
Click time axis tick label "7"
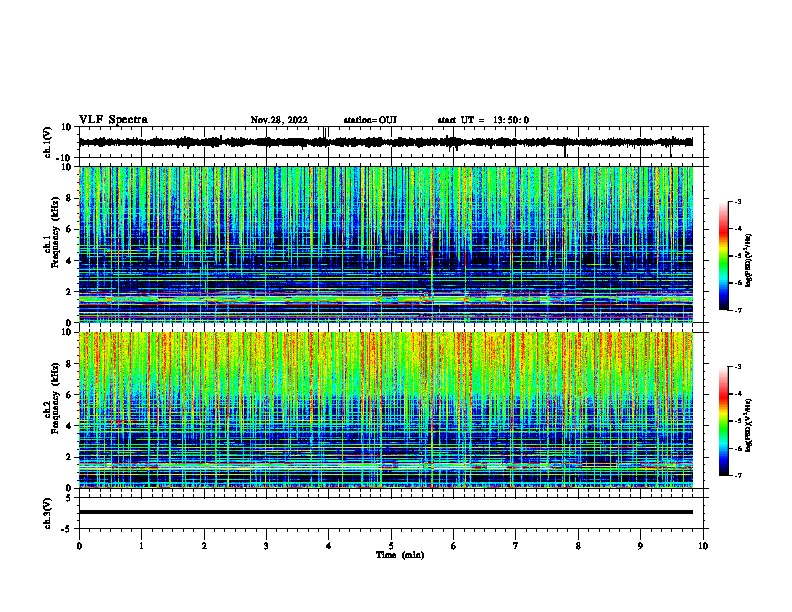pos(516,546)
